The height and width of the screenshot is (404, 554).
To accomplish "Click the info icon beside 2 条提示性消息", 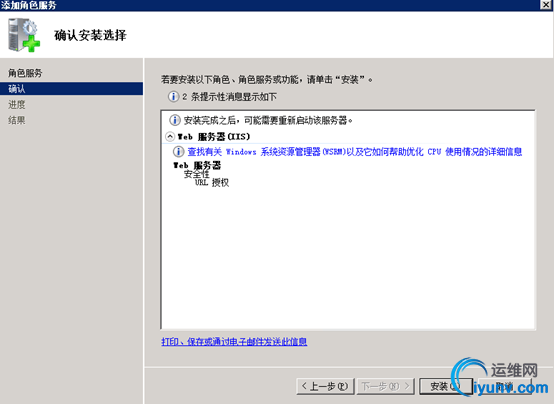I will (173, 96).
